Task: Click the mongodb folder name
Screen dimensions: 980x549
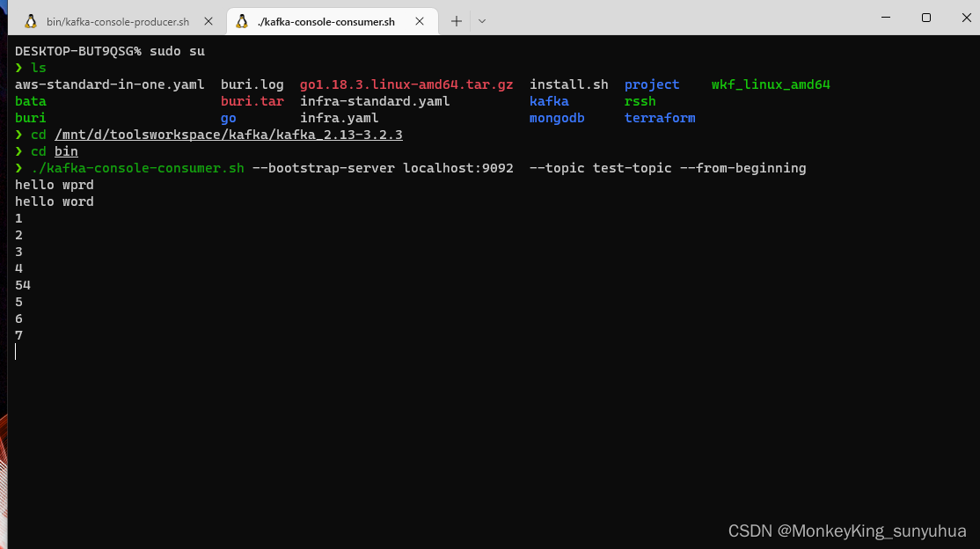Action: [x=557, y=118]
